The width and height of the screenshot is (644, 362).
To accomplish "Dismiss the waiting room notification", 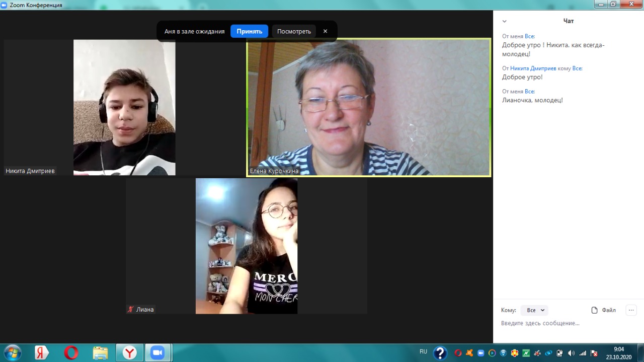I will [x=325, y=31].
